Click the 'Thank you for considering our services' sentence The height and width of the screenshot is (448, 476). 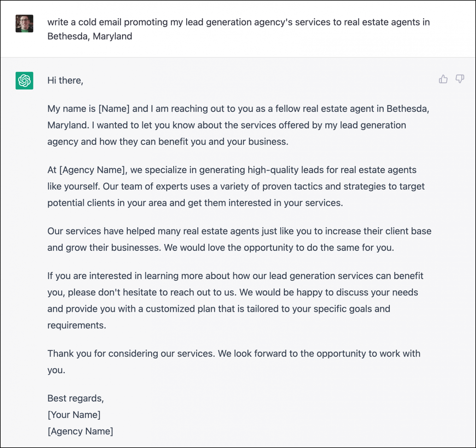click(130, 353)
